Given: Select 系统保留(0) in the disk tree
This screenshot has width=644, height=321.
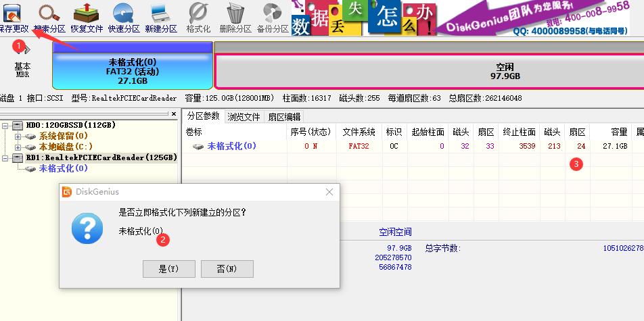Looking at the screenshot, I should tap(64, 136).
